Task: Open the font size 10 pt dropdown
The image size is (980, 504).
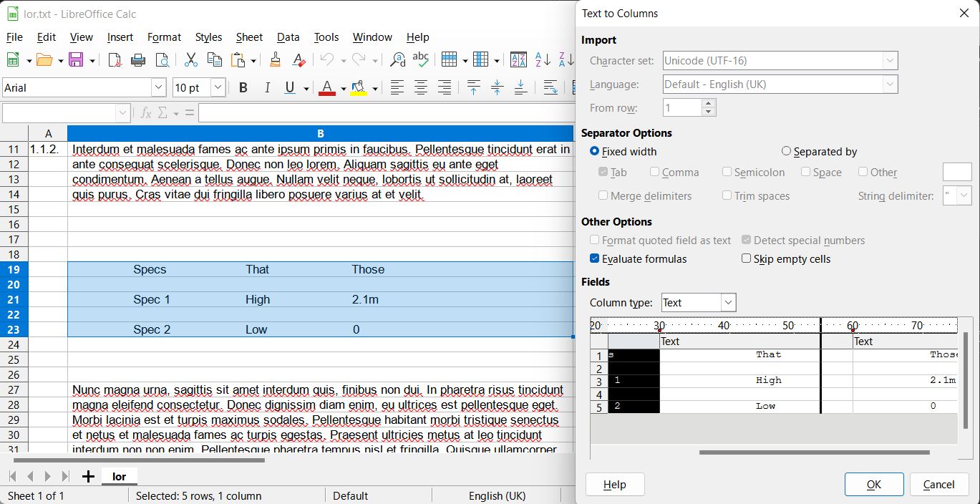Action: tap(218, 88)
